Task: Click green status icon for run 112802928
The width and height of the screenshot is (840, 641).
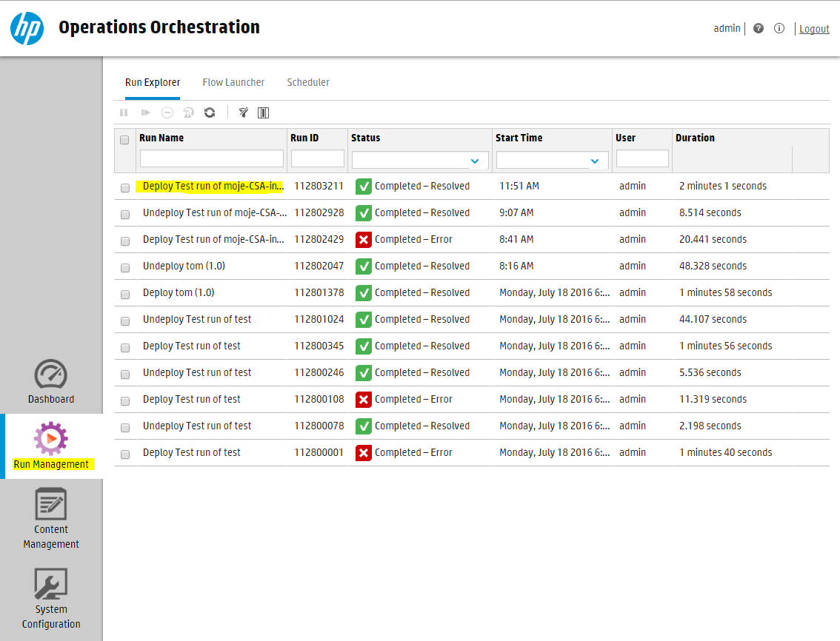Action: click(364, 213)
